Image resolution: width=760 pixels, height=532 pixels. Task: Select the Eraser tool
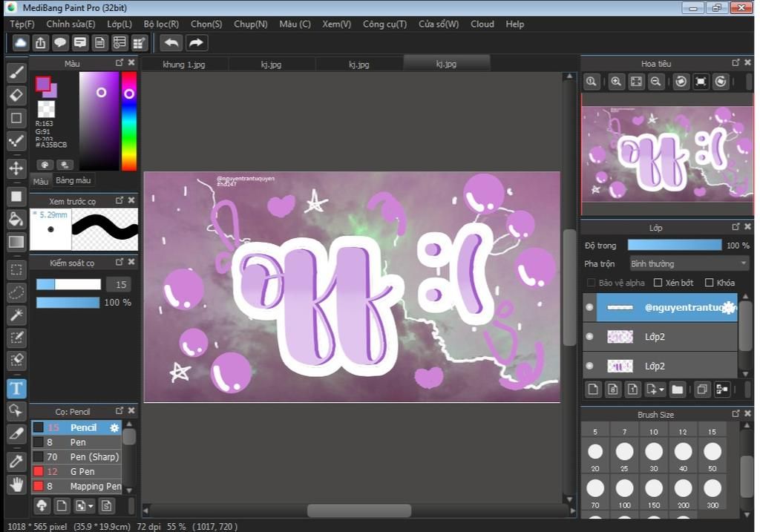tap(16, 96)
